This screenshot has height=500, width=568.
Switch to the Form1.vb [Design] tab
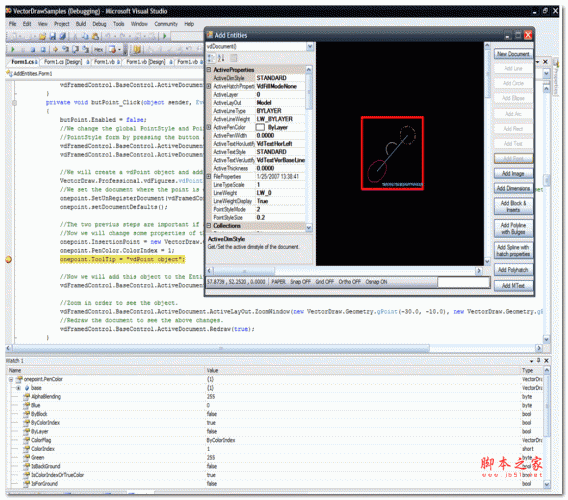point(145,62)
